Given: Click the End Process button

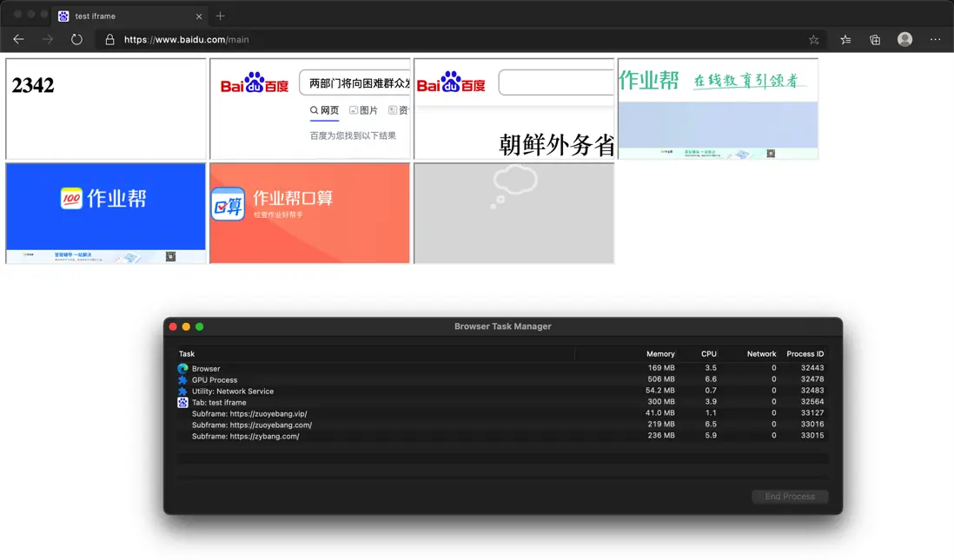Looking at the screenshot, I should (790, 497).
